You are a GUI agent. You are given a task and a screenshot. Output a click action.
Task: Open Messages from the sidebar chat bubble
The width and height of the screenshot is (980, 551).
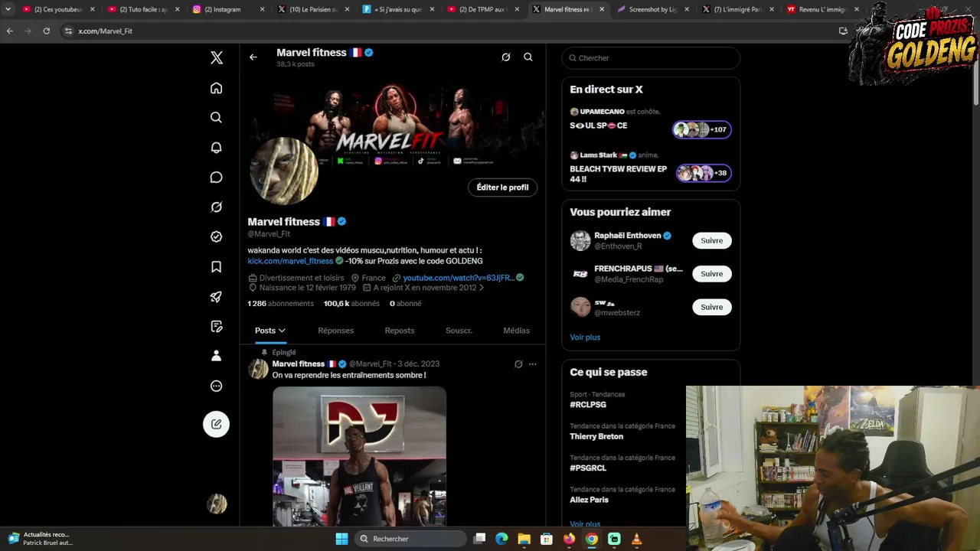216,178
